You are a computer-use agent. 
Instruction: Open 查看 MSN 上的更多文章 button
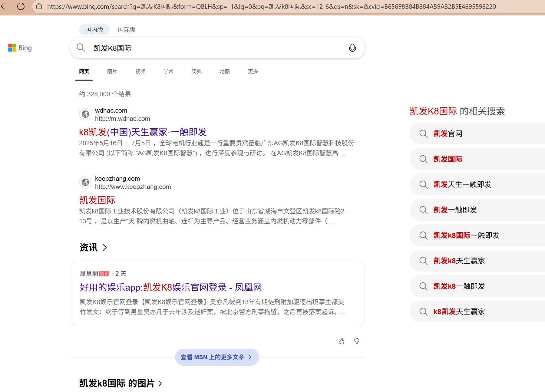[217, 357]
